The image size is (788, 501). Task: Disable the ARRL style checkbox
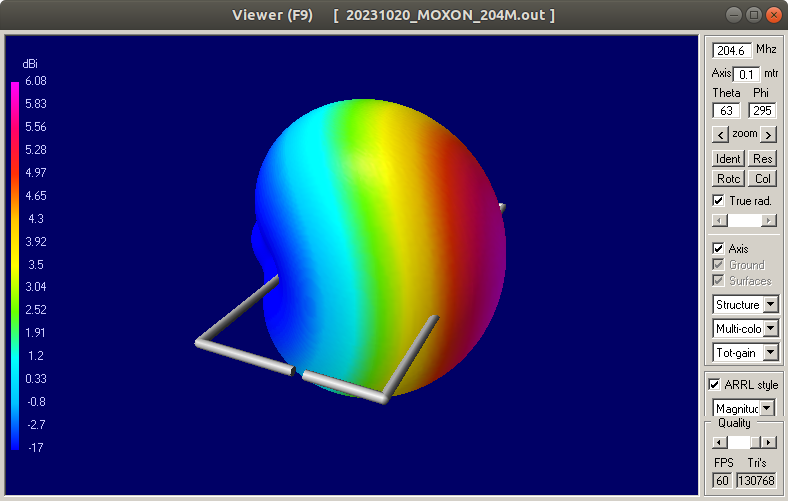click(714, 385)
